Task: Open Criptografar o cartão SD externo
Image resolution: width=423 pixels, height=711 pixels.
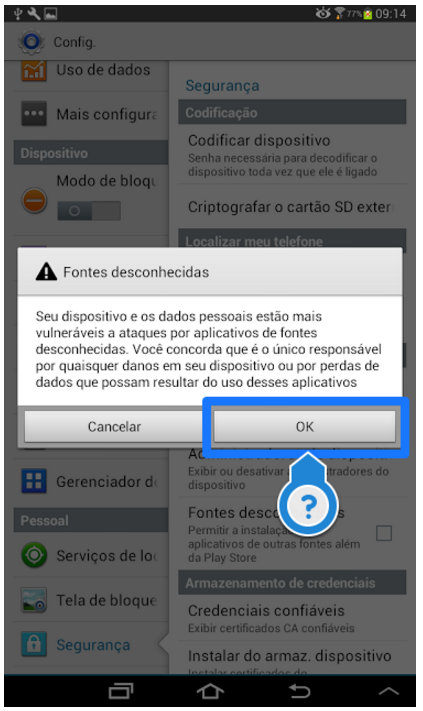Action: click(292, 207)
